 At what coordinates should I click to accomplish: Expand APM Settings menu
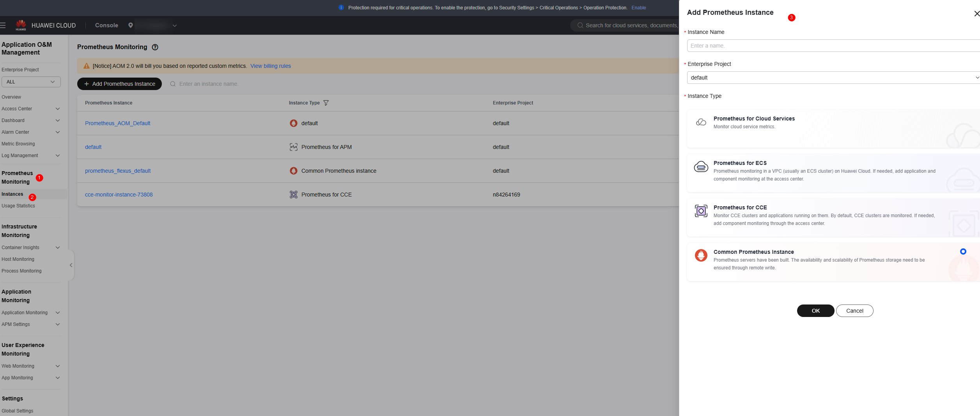pos(58,324)
